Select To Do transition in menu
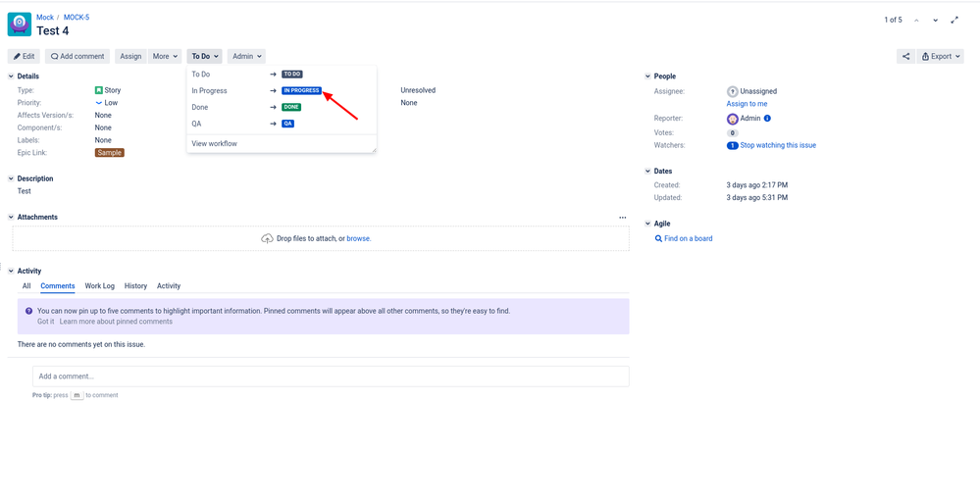The image size is (980, 503). pos(282,75)
